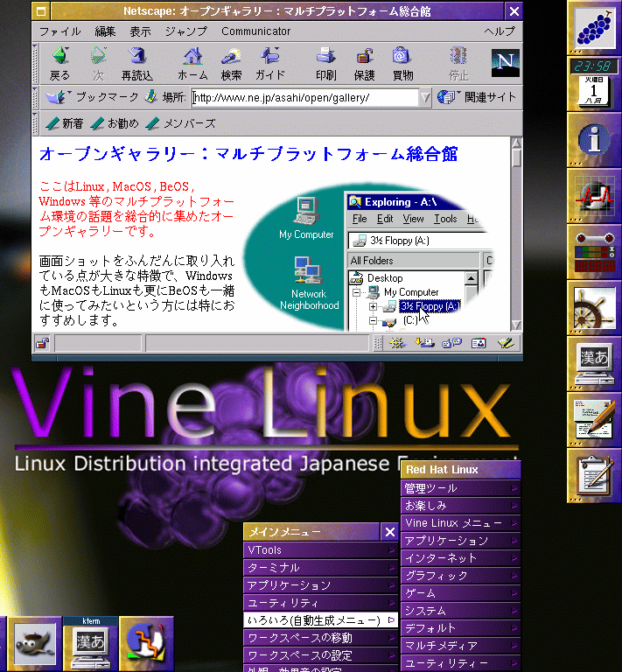Click the Forward (次) toolbar icon
Viewport: 622px width, 672px height.
(99, 57)
